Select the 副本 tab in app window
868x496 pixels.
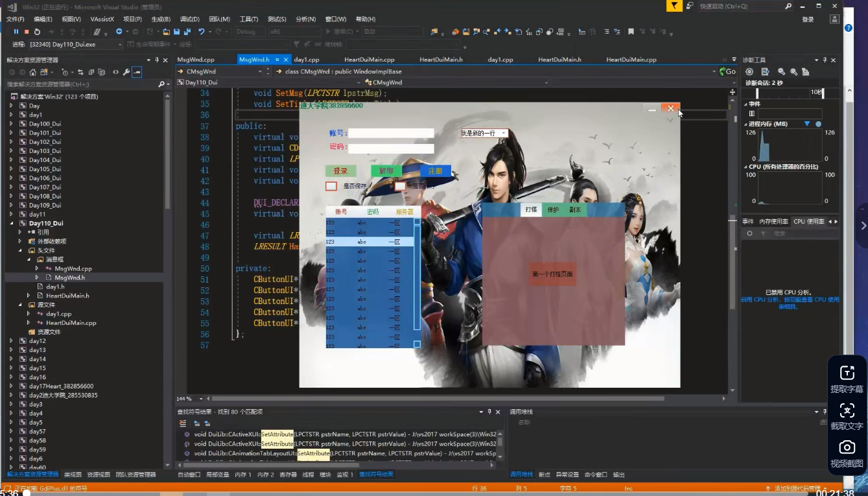[576, 210]
